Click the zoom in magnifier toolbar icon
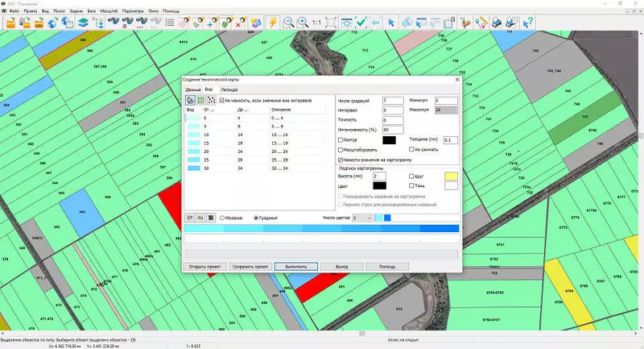Viewport: 644px width, 349px height. click(302, 23)
